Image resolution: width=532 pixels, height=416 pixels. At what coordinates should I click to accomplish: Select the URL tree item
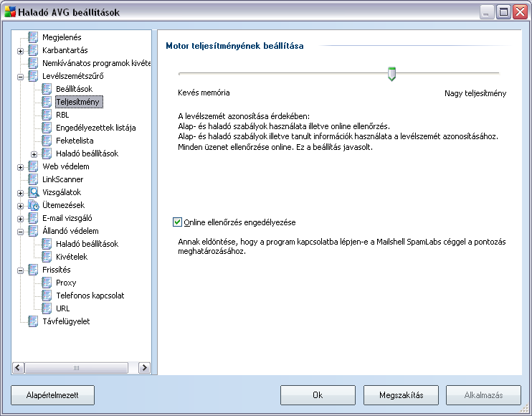pos(63,308)
